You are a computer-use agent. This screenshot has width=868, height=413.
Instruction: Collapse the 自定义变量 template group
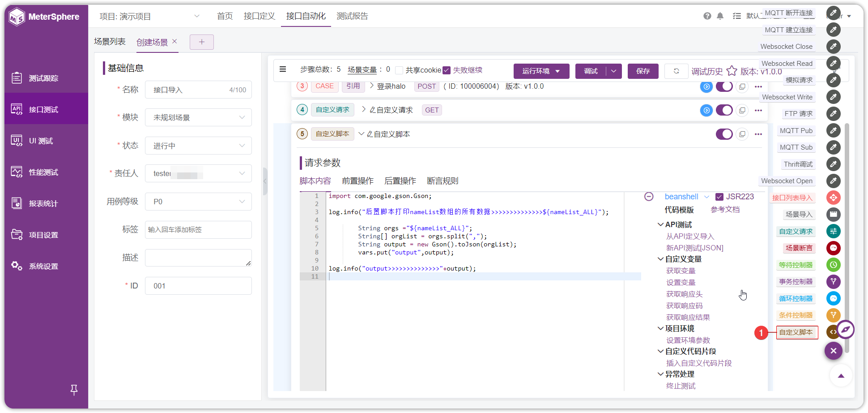[660, 259]
